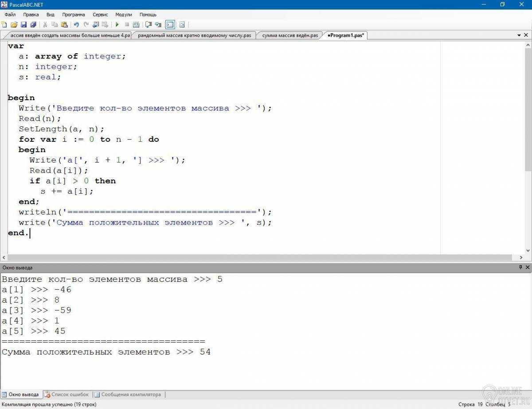Screen dimensions: 532x409
Task: Open the Правка menu
Action: [x=31, y=15]
